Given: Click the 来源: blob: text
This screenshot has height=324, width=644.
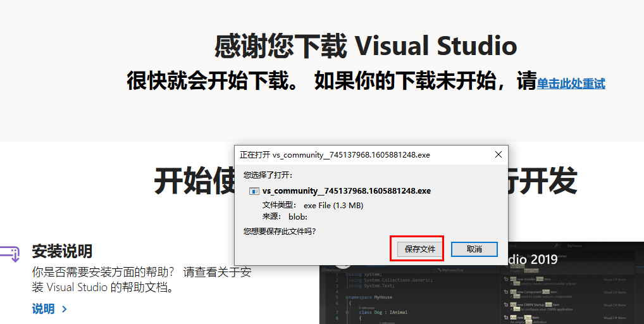Looking at the screenshot, I should point(285,217).
